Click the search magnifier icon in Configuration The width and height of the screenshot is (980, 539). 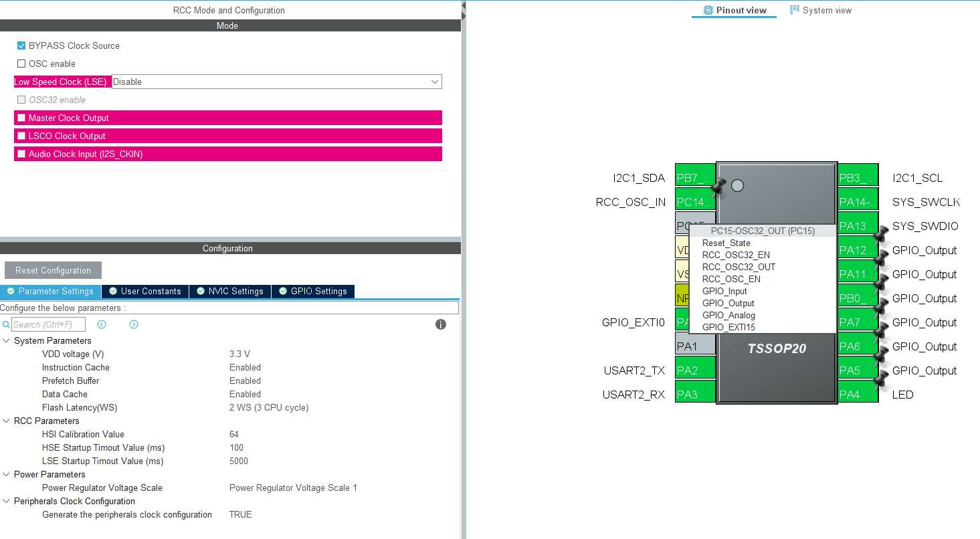(6, 324)
